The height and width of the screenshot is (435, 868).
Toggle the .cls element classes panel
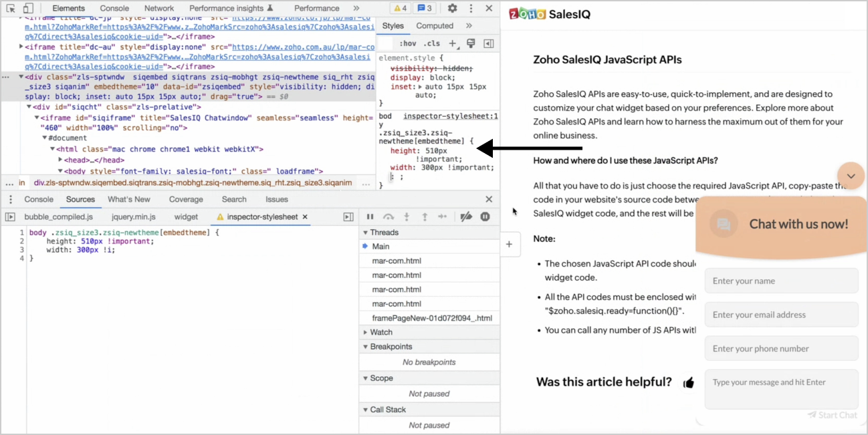point(432,43)
